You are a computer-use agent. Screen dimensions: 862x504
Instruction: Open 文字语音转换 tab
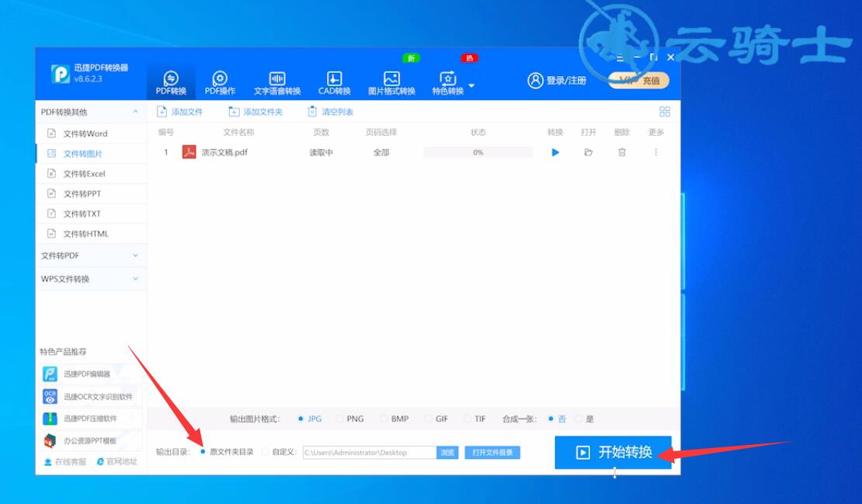point(277,82)
